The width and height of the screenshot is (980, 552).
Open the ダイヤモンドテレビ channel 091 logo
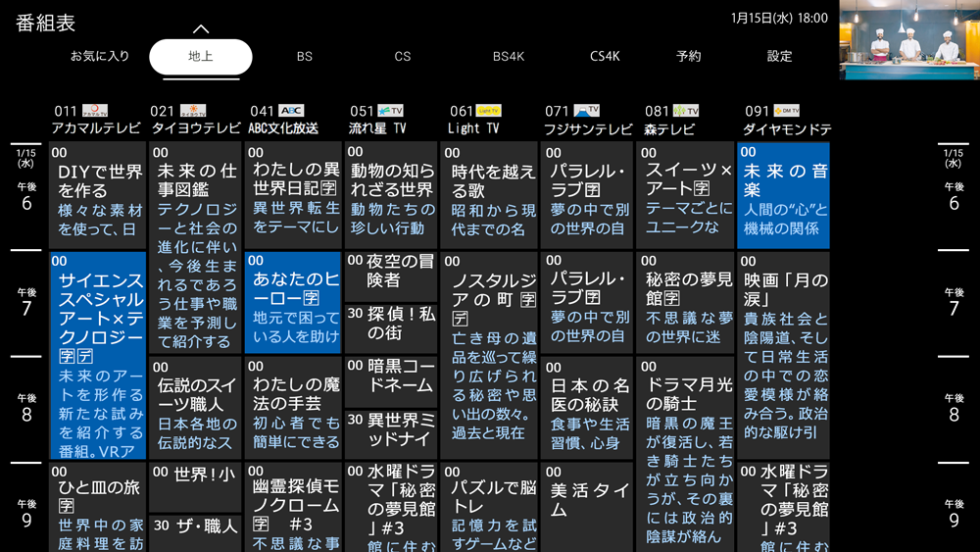click(786, 111)
